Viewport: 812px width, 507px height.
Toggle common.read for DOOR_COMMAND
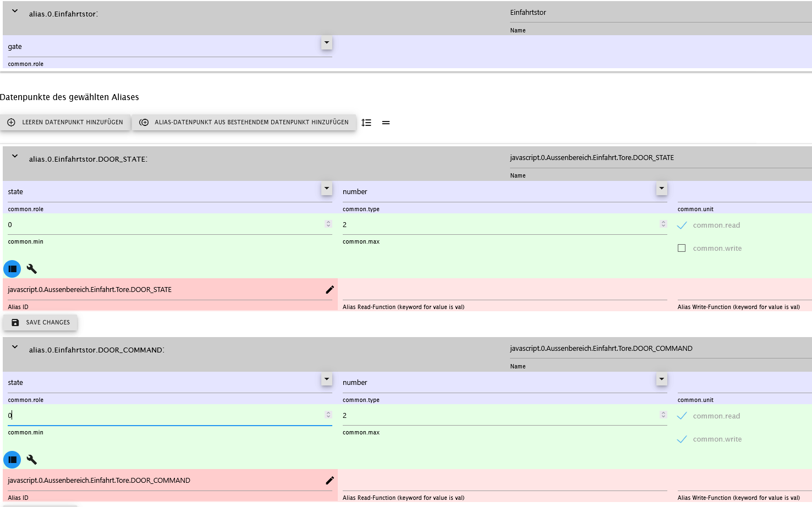coord(682,416)
